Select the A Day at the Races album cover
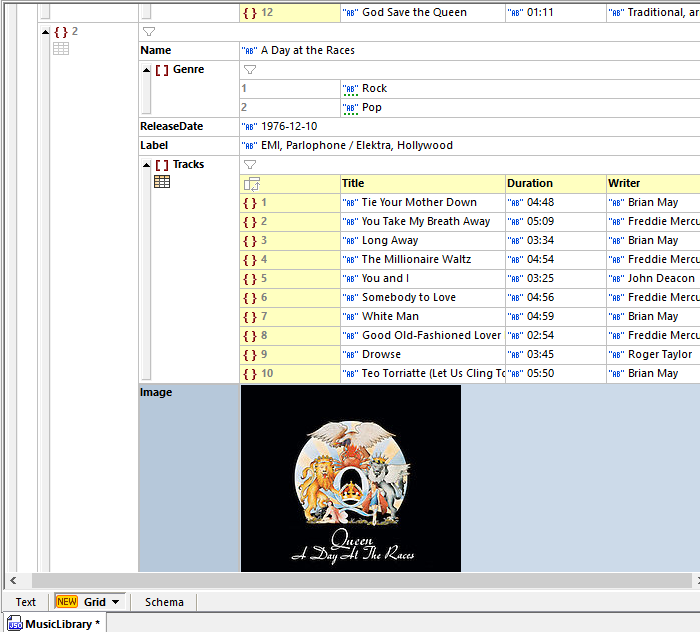Image resolution: width=700 pixels, height=632 pixels. pyautogui.click(x=351, y=478)
